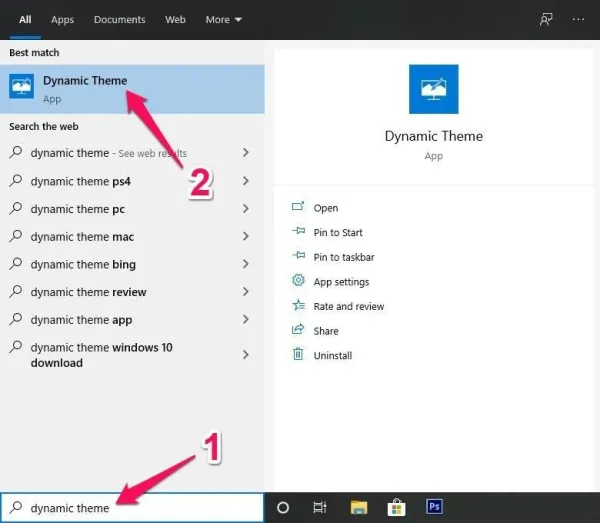Image resolution: width=600 pixels, height=523 pixels.
Task: Open Microsoft Store from taskbar
Action: (x=396, y=507)
